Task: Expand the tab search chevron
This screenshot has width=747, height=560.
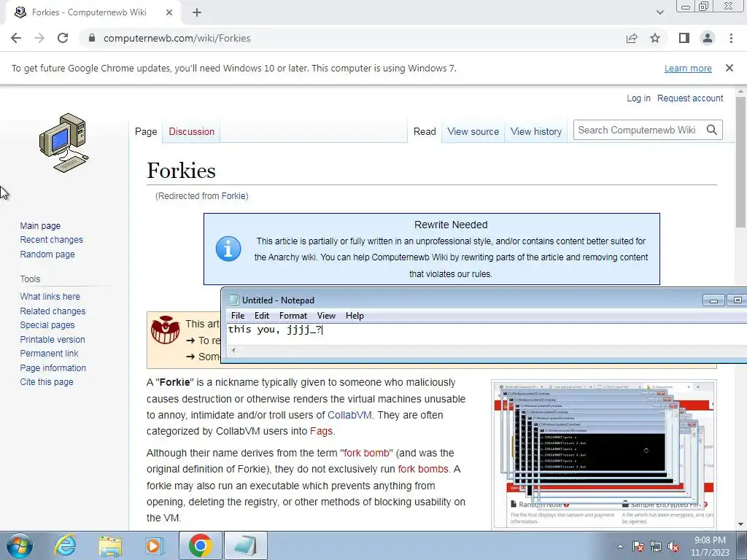Action: [x=659, y=12]
